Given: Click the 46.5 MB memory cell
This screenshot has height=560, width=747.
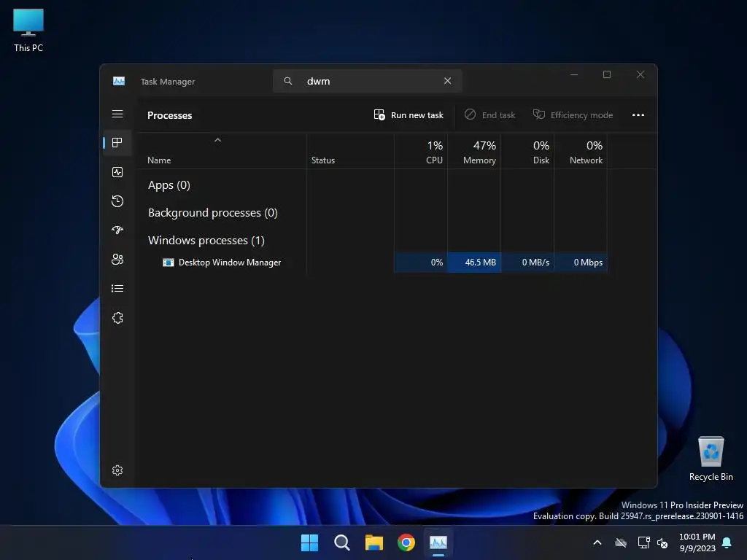Looking at the screenshot, I should point(474,262).
